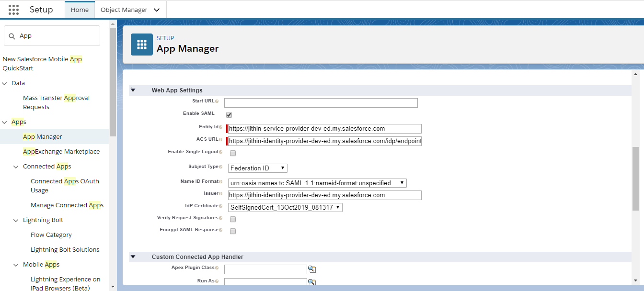Click help icon next to Subject Type
Image resolution: width=644 pixels, height=291 pixels.
click(221, 167)
